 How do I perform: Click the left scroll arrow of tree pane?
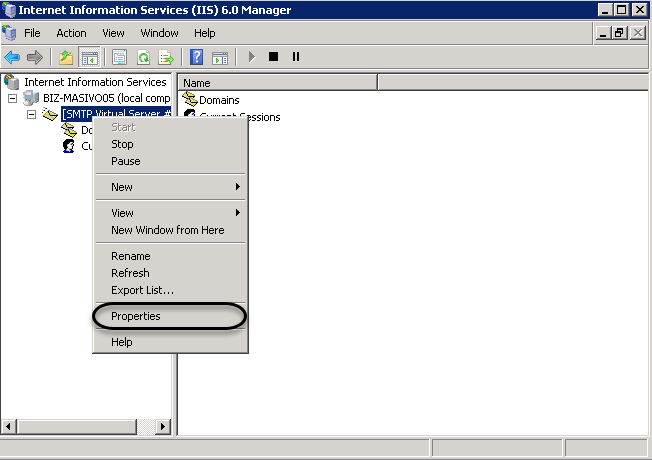coord(8,427)
